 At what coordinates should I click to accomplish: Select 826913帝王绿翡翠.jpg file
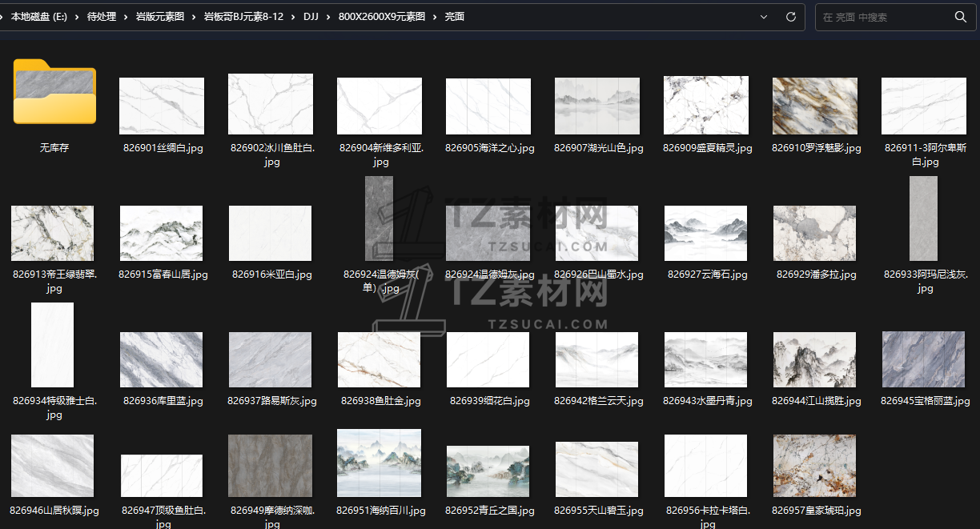click(52, 233)
